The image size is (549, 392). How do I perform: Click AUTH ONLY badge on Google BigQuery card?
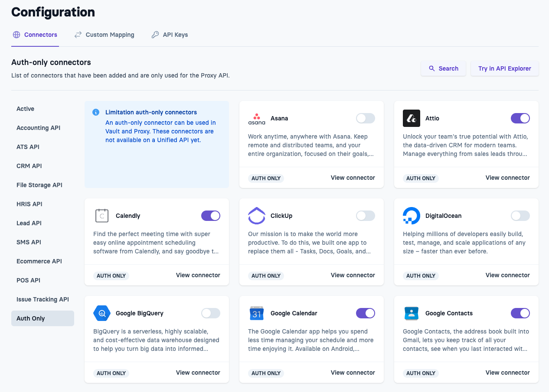pyautogui.click(x=111, y=373)
